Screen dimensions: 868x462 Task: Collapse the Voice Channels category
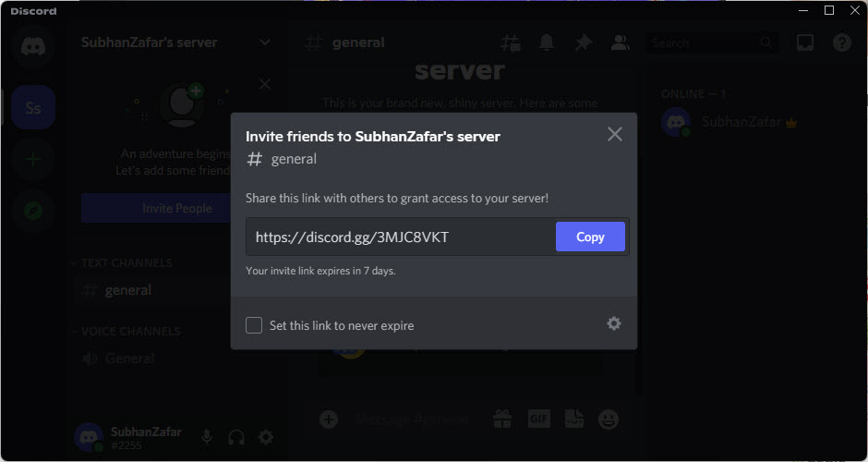tap(127, 332)
